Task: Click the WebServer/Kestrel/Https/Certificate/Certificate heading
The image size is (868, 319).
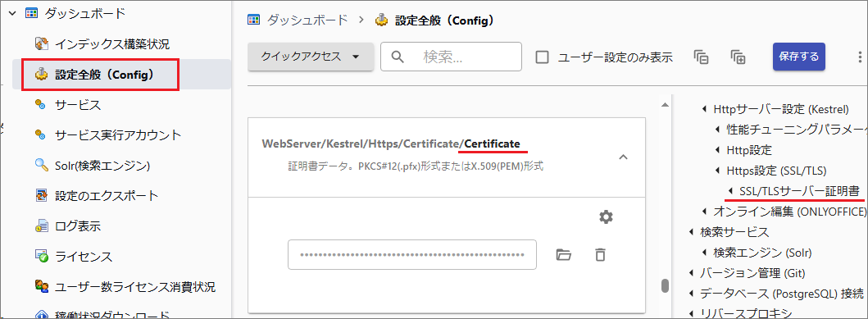Action: [x=391, y=144]
